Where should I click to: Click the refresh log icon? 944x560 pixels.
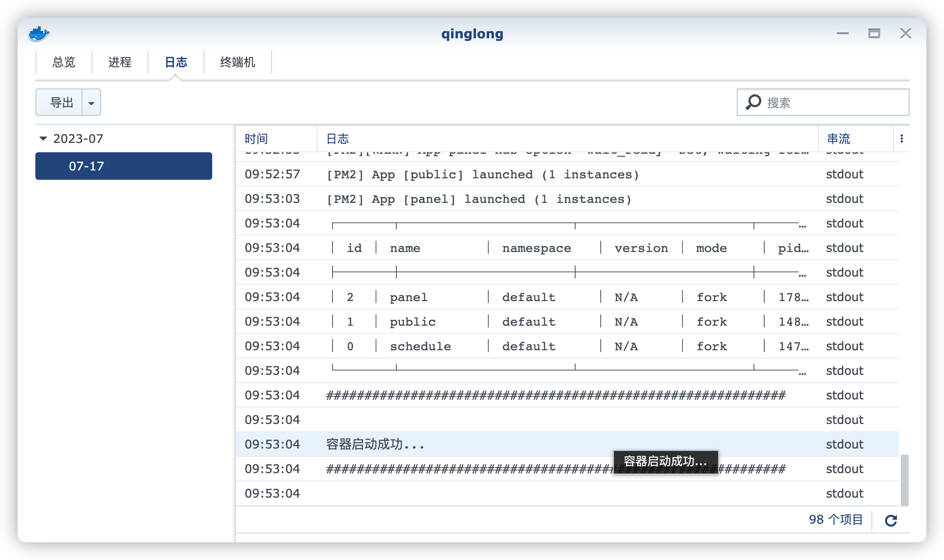[x=890, y=520]
